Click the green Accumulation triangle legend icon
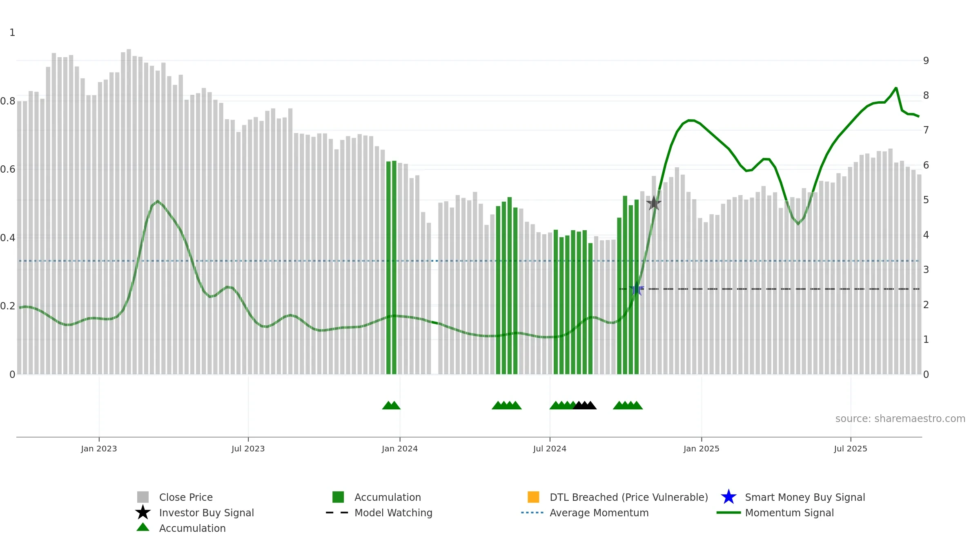This screenshot has height=551, width=980. (x=143, y=527)
